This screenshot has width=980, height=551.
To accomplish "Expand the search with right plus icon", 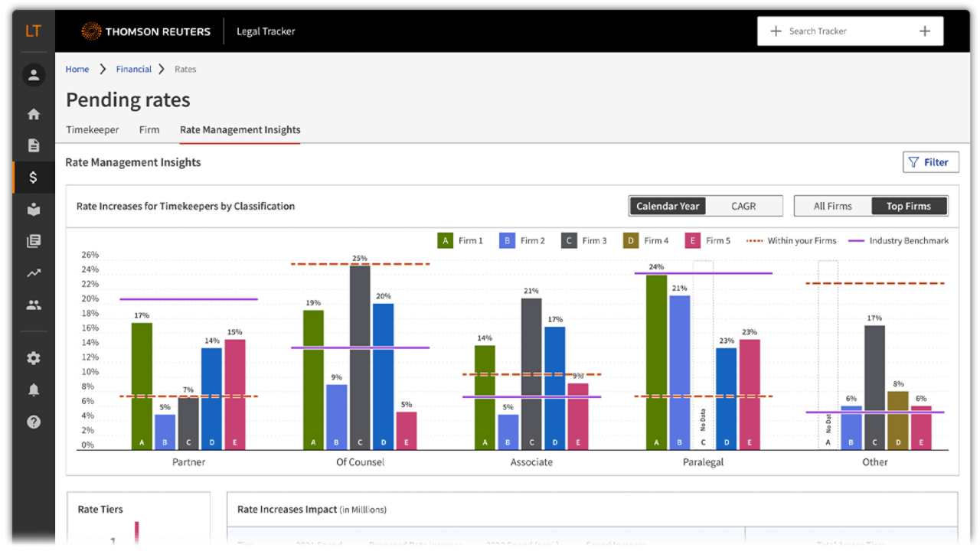I will point(925,31).
